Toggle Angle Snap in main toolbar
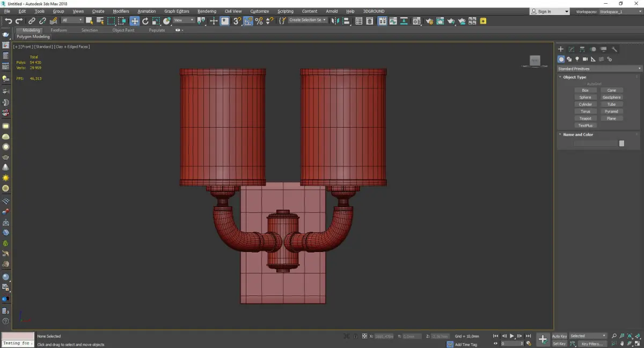644x348 pixels. [x=248, y=21]
